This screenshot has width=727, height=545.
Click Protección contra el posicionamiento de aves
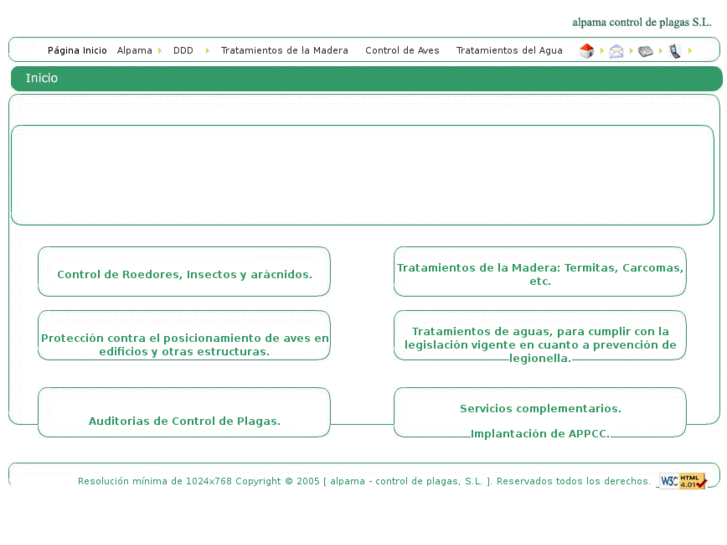tap(185, 344)
